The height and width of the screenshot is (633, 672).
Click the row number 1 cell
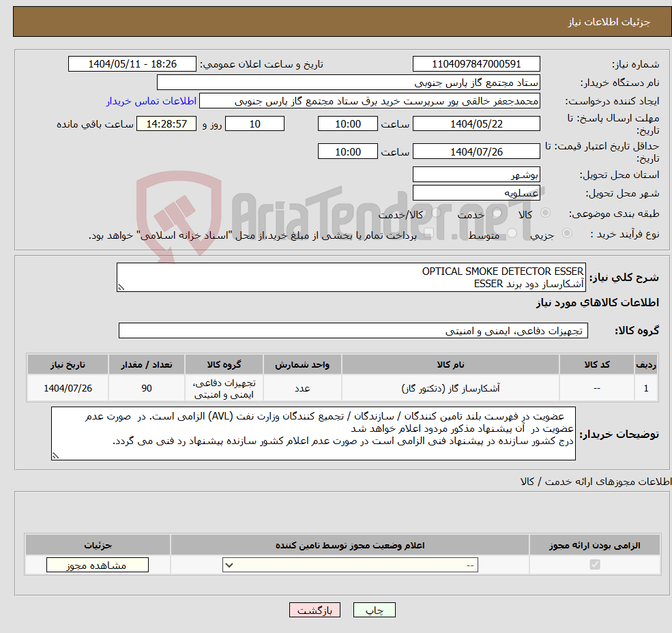(646, 388)
